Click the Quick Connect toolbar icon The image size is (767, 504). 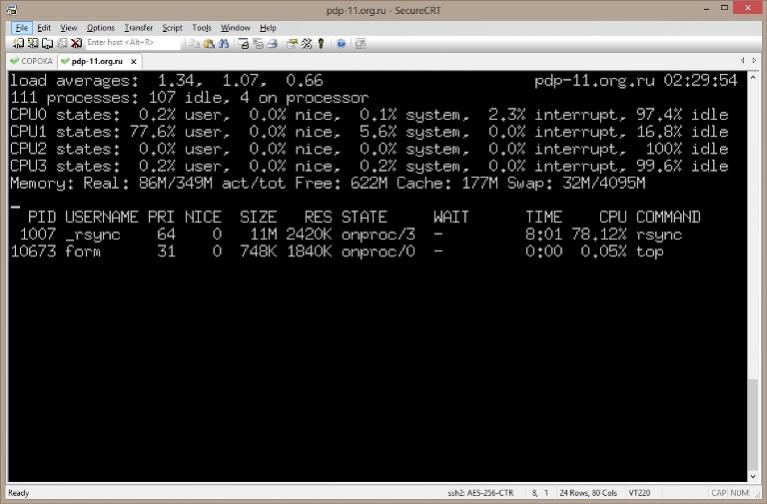(33, 44)
